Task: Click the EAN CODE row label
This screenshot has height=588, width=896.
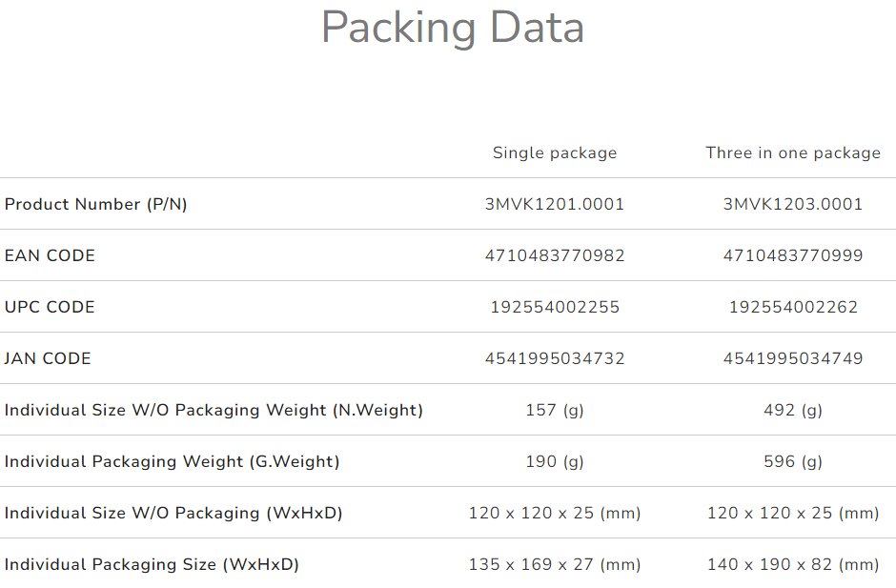Action: click(50, 255)
